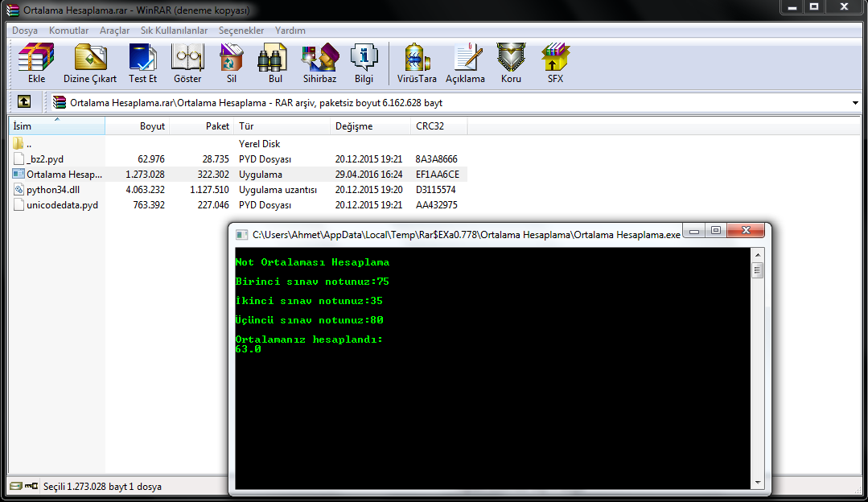Open the Yardım menu
The width and height of the screenshot is (868, 502).
(x=290, y=31)
